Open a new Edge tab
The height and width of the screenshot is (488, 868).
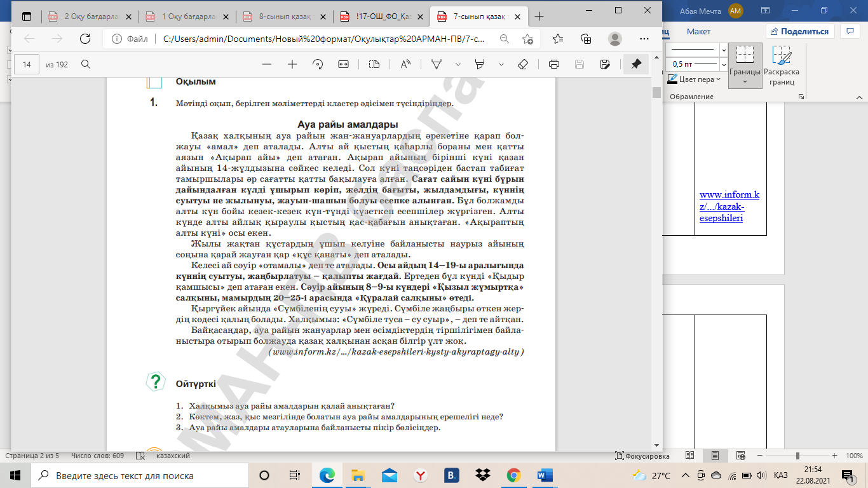[x=539, y=17]
